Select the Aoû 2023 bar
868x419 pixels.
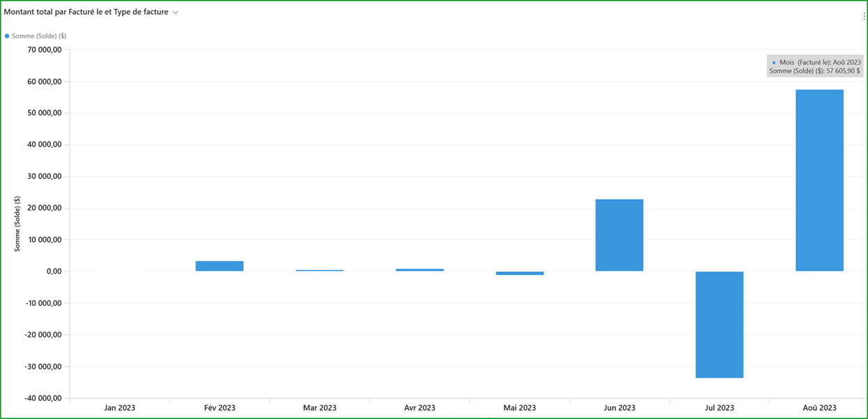tap(819, 180)
